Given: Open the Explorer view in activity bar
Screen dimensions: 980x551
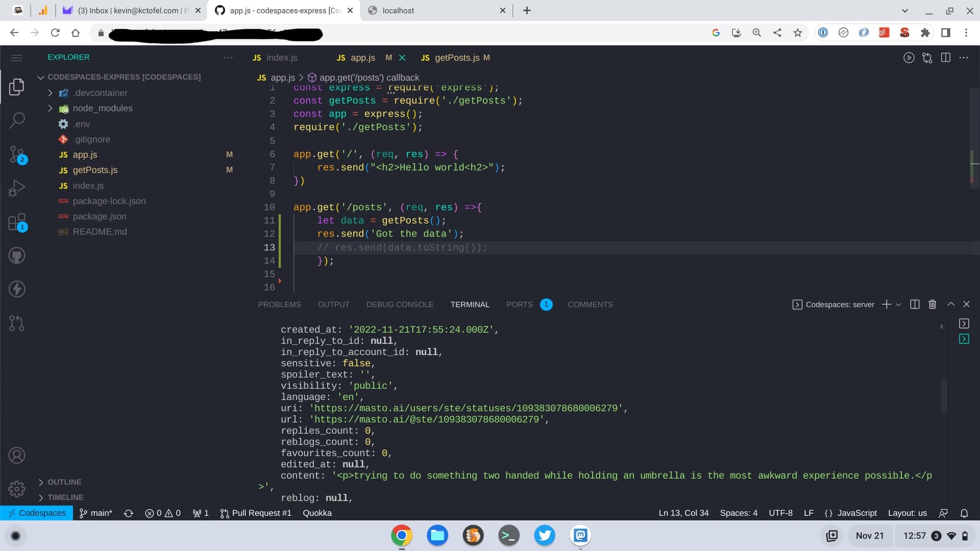Looking at the screenshot, I should coord(17,87).
